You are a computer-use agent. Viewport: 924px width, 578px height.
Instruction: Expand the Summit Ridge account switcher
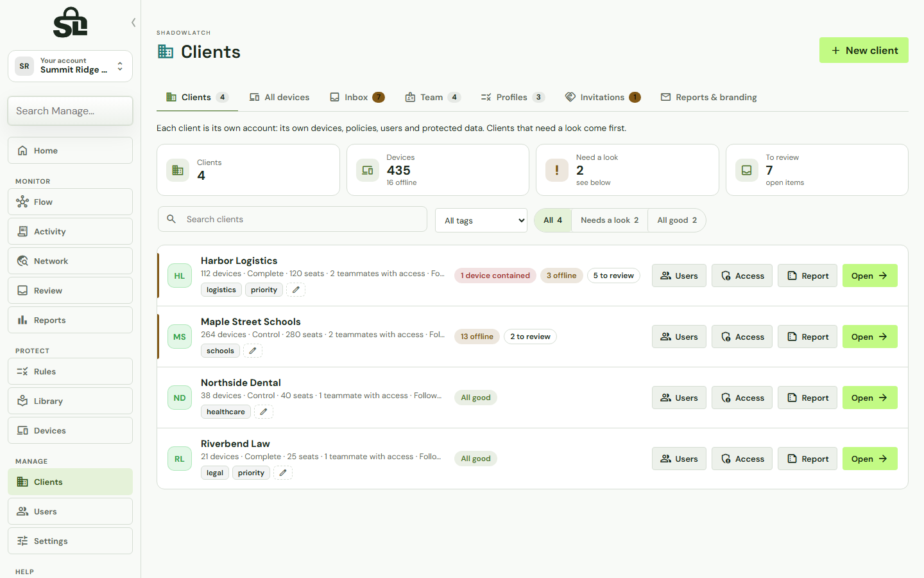[x=70, y=66]
